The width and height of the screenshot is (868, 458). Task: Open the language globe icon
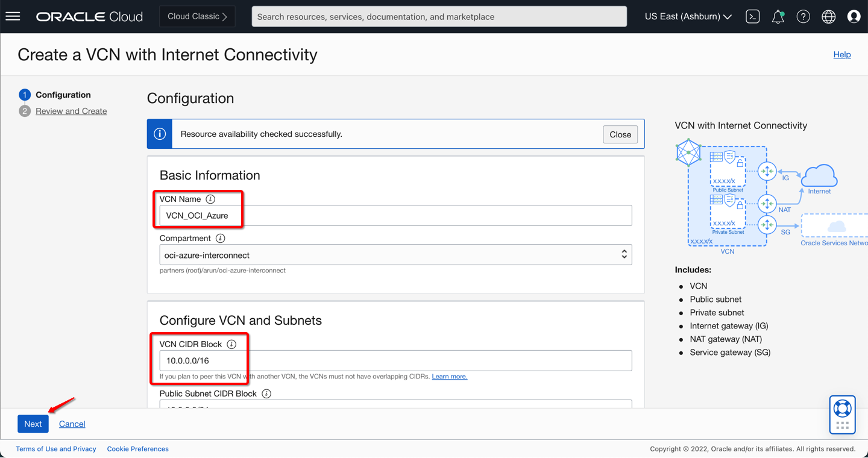(x=829, y=17)
